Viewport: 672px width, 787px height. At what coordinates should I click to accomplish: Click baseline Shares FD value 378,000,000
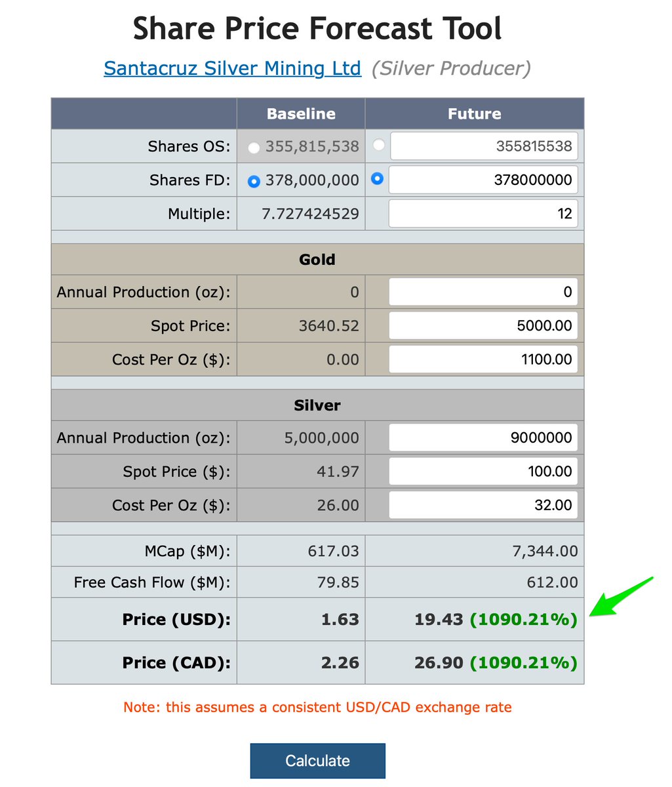tap(312, 180)
